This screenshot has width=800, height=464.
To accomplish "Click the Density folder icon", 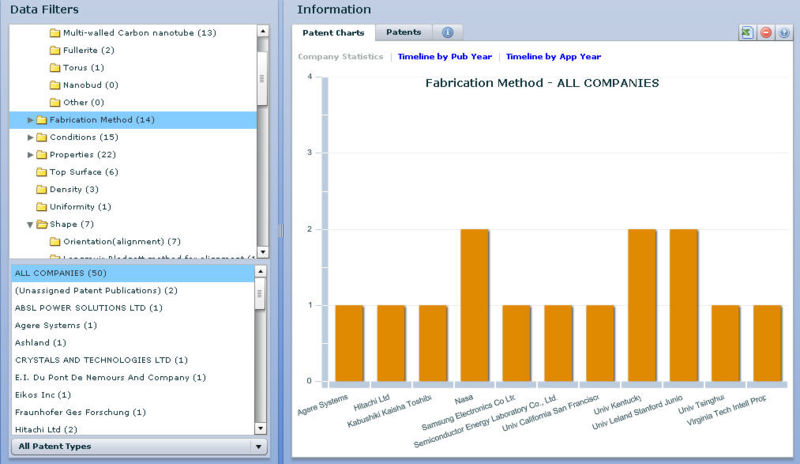I will pos(41,189).
